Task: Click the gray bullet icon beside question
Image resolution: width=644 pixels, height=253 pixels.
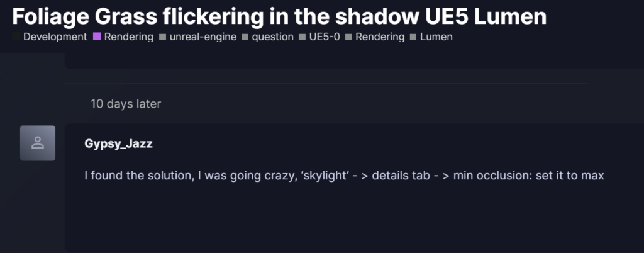Action: [245, 37]
